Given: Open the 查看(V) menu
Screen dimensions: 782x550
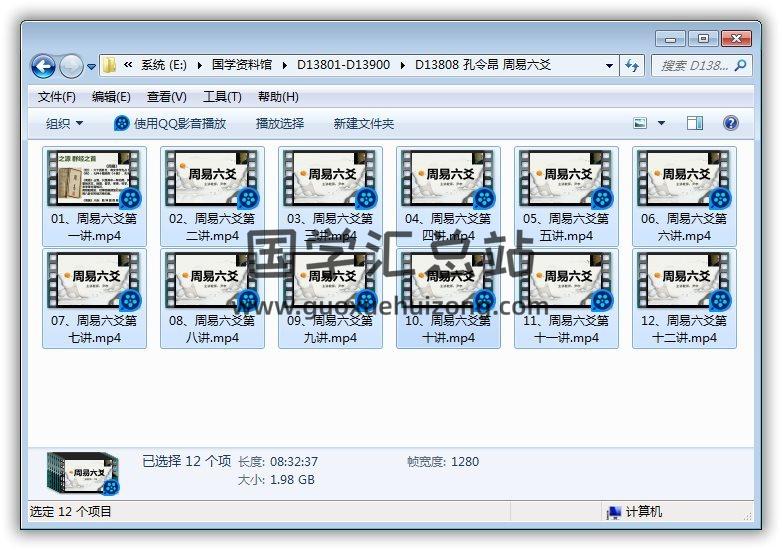Looking at the screenshot, I should tap(167, 97).
